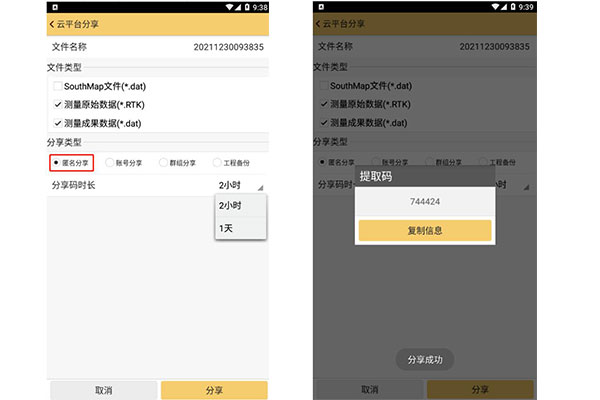This screenshot has height=400, width=600.
Task: Choose 工程备份 radio option on left screen
Action: (x=217, y=162)
